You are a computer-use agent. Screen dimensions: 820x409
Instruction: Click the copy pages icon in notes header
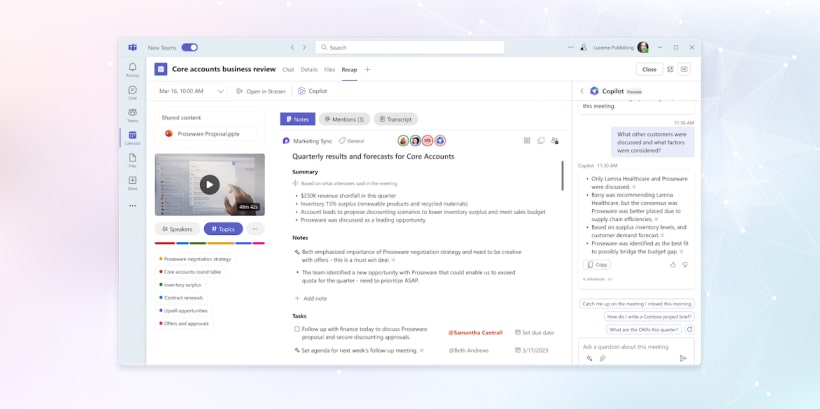pyautogui.click(x=541, y=141)
